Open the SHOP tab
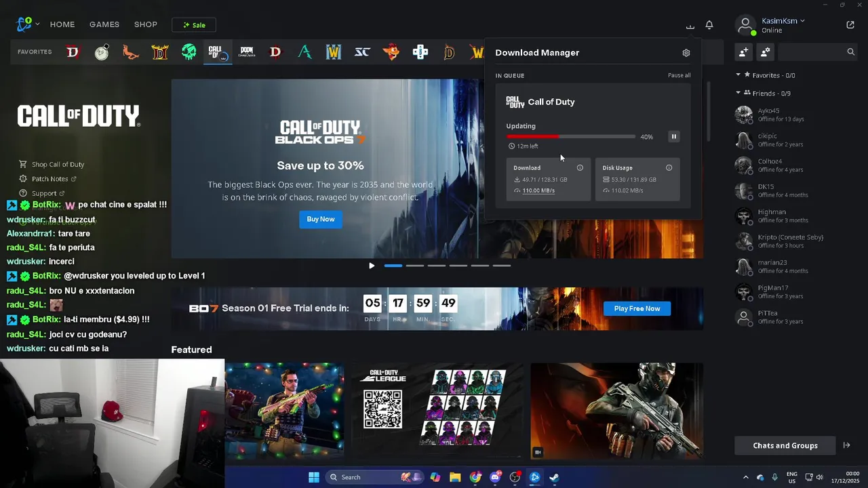Image resolution: width=868 pixels, height=488 pixels. coord(146,24)
